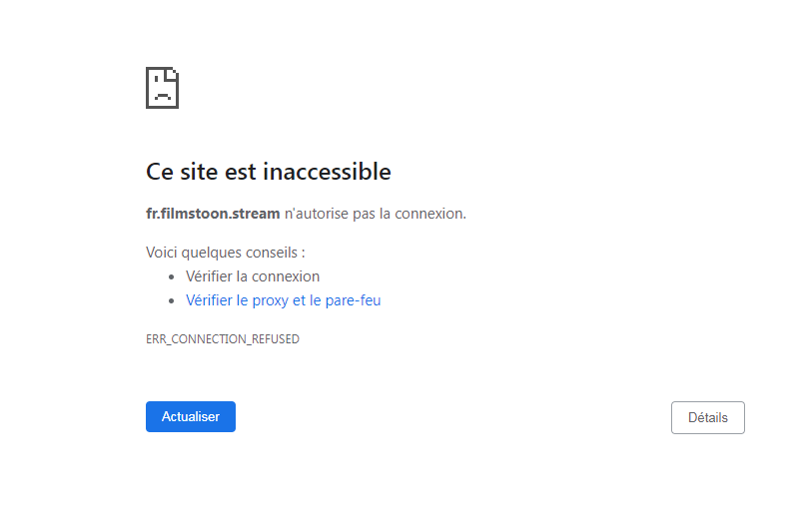Click the bold fr.filmstoon.stream domain
Viewport: 808px width, 532px height.
[213, 214]
